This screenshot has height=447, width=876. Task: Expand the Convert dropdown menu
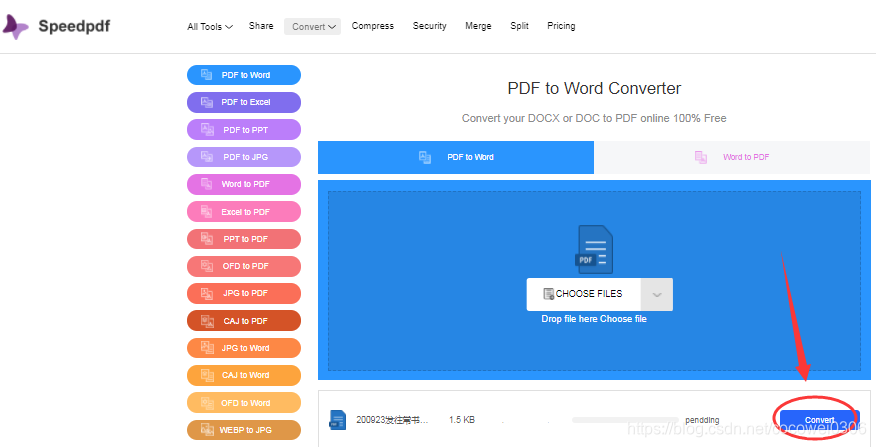(312, 26)
